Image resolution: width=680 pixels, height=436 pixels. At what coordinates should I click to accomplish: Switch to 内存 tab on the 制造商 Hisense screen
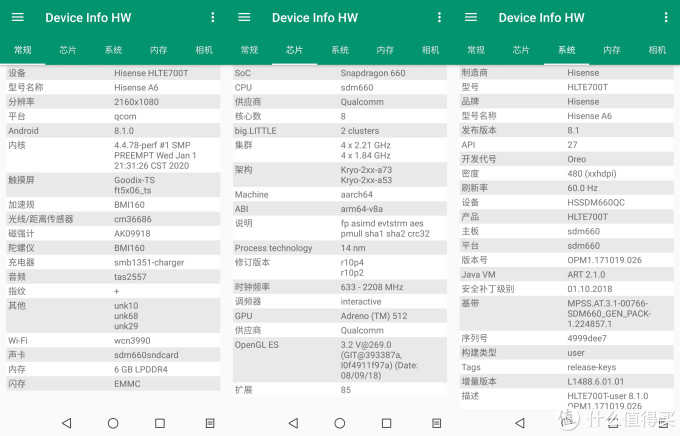[x=612, y=50]
